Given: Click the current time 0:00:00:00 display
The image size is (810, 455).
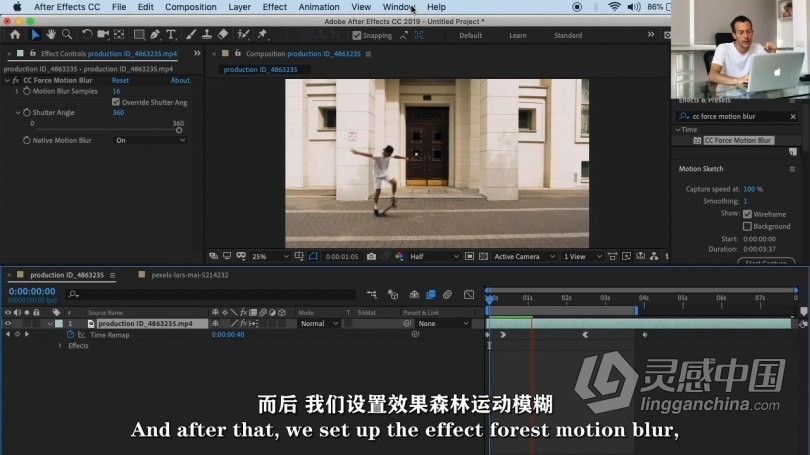Looking at the screenshot, I should coord(32,291).
